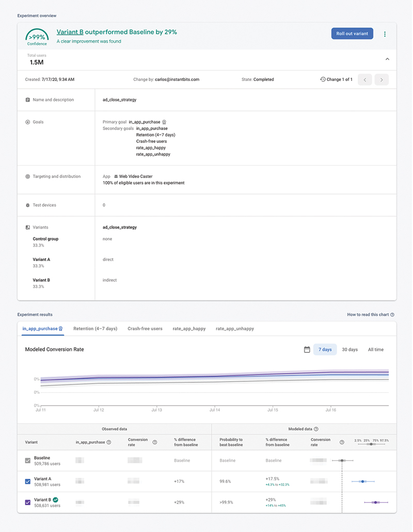Click the Retention (4–7 days) secondary goal
This screenshot has height=532, width=413.
click(x=156, y=135)
